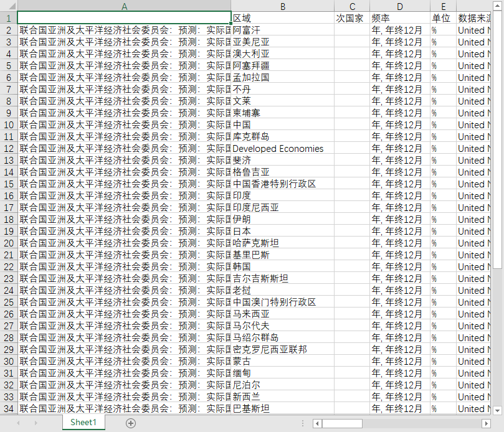Click cell '新西兰'
The height and width of the screenshot is (432, 504).
tap(283, 397)
